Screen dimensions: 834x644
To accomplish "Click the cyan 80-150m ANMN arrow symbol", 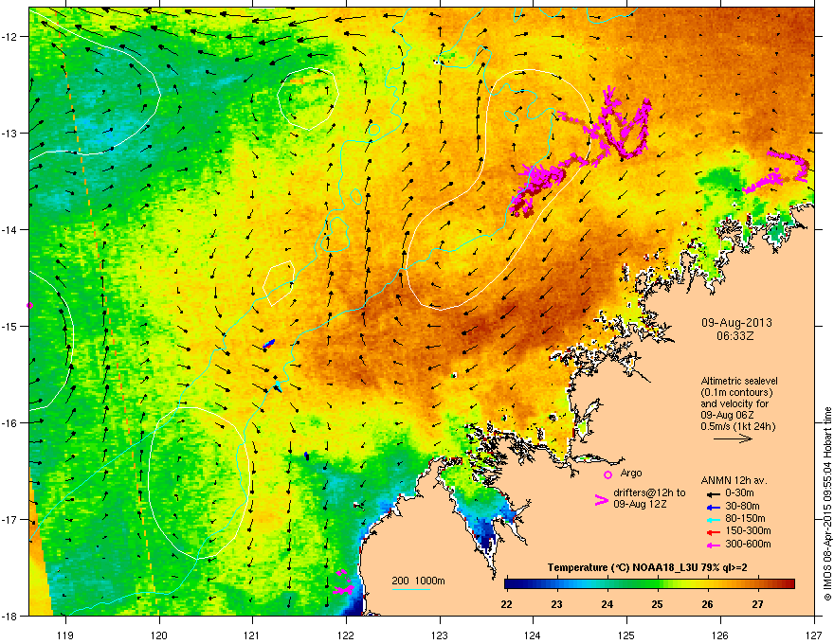I will coord(712,519).
